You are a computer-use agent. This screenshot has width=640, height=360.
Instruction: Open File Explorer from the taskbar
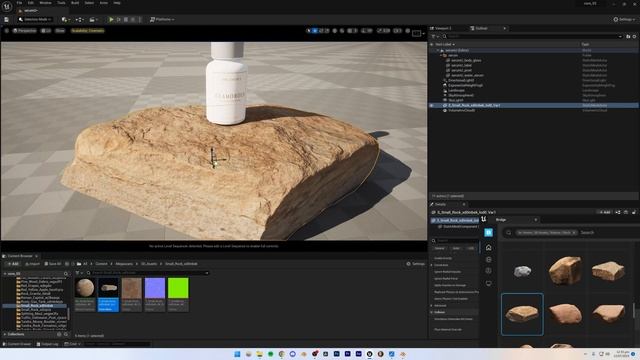coord(259,354)
